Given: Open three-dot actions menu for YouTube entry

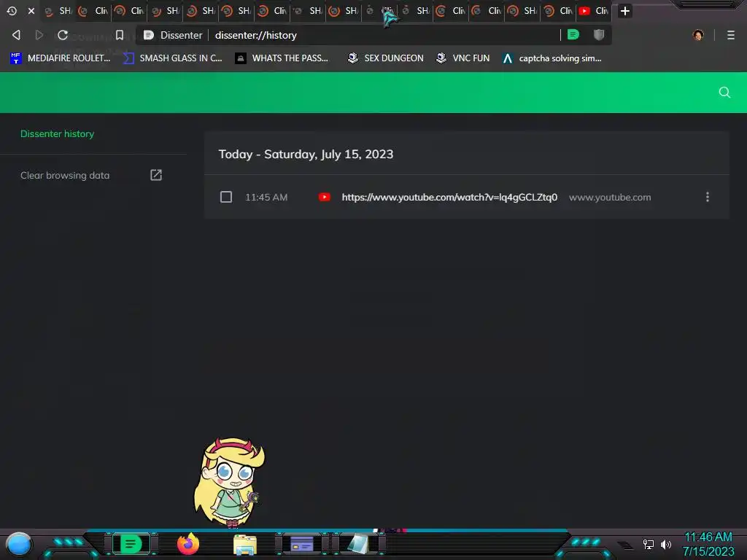Looking at the screenshot, I should [x=708, y=197].
